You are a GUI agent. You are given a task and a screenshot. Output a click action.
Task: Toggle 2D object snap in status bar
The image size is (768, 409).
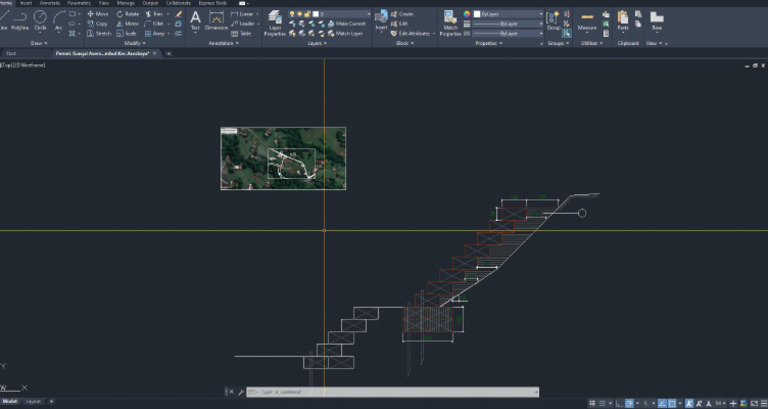[x=672, y=403]
